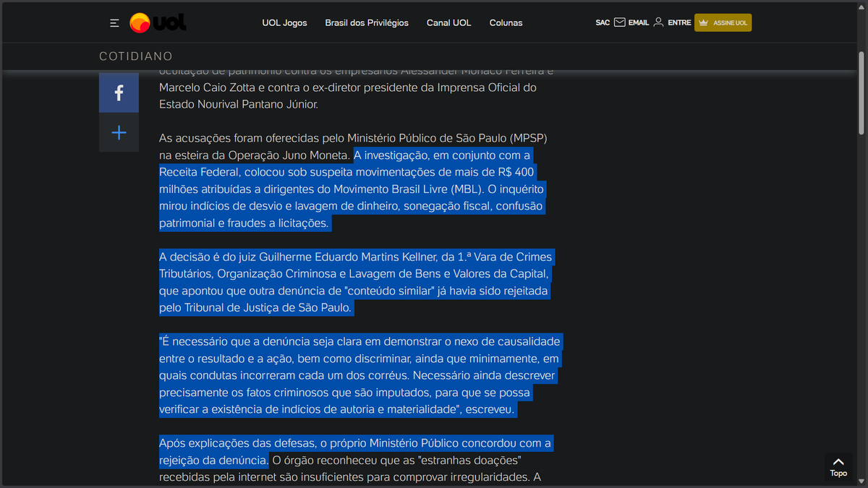Click the UOL logo to go home
Image resolution: width=868 pixels, height=488 pixels.
tap(158, 22)
